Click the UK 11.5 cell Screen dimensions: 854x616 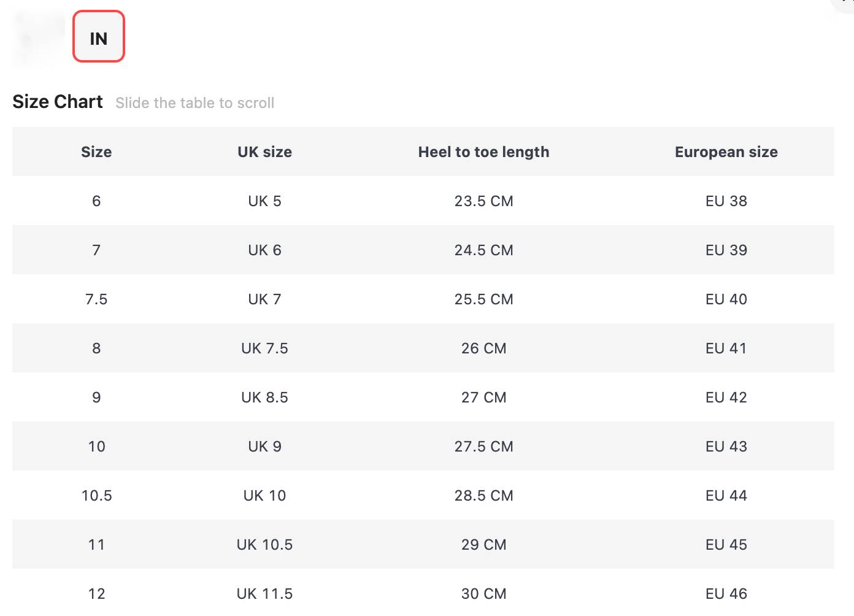[264, 594]
